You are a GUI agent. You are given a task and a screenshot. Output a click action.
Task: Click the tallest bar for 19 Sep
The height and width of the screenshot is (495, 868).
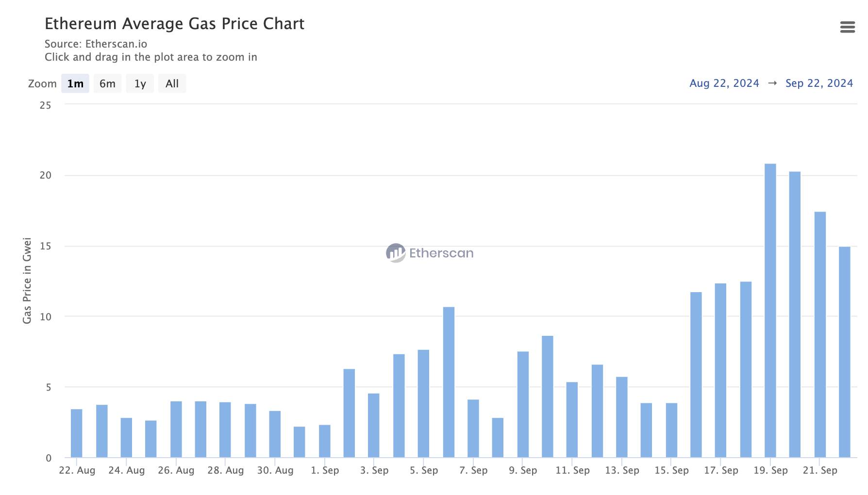tap(770, 311)
